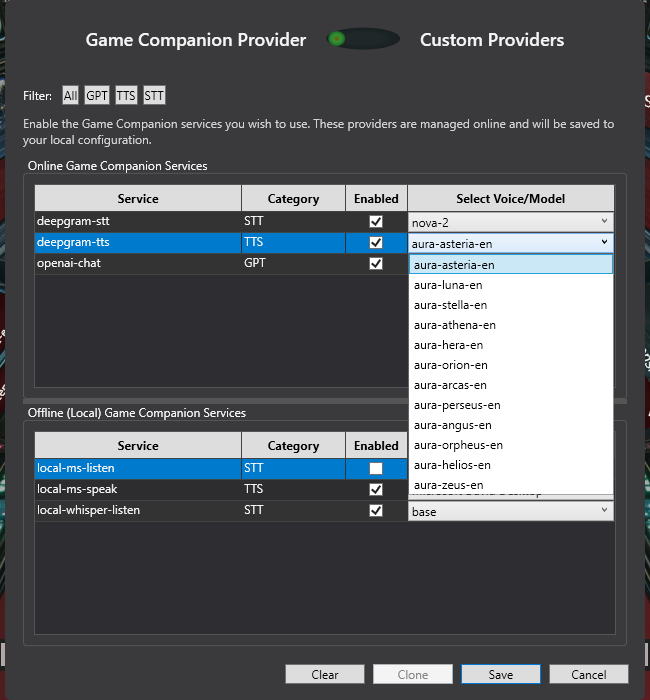Filter services by STT
This screenshot has height=700, width=650.
point(154,96)
